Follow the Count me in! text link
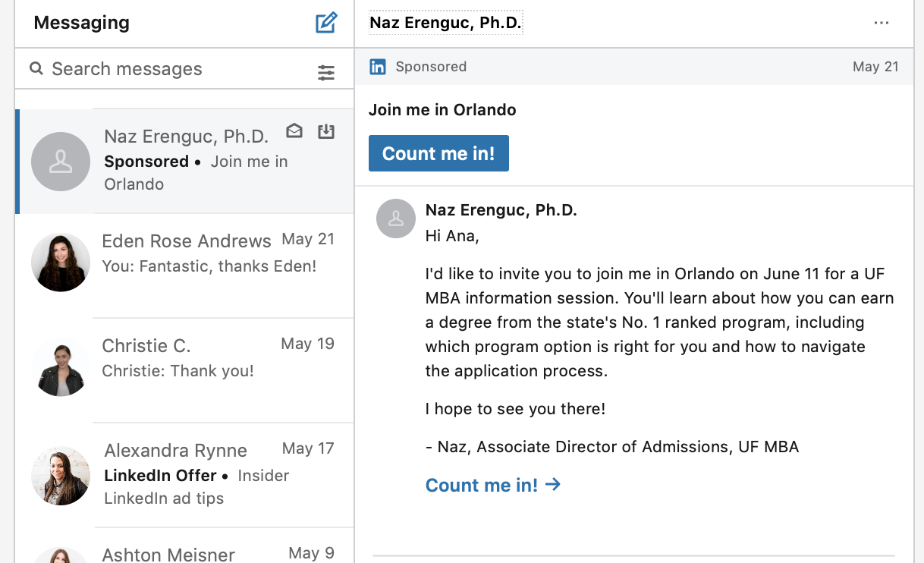This screenshot has width=924, height=563. pos(482,485)
